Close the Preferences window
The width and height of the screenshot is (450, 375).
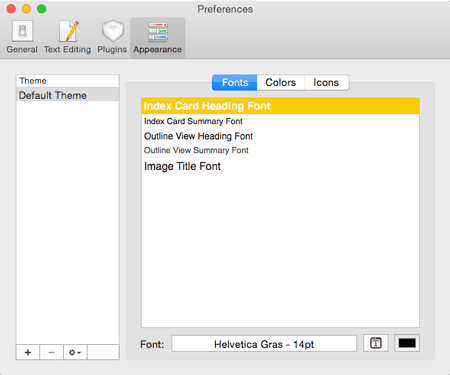(11, 9)
